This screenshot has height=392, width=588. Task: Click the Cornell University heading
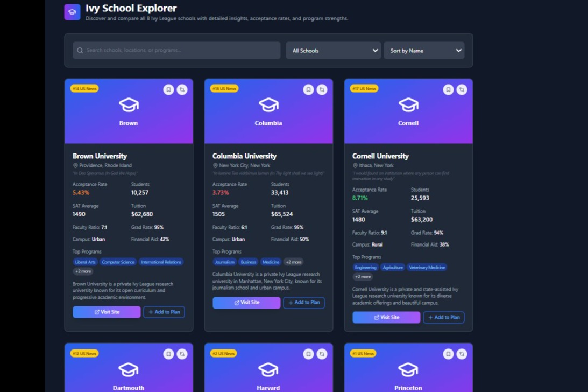point(380,156)
